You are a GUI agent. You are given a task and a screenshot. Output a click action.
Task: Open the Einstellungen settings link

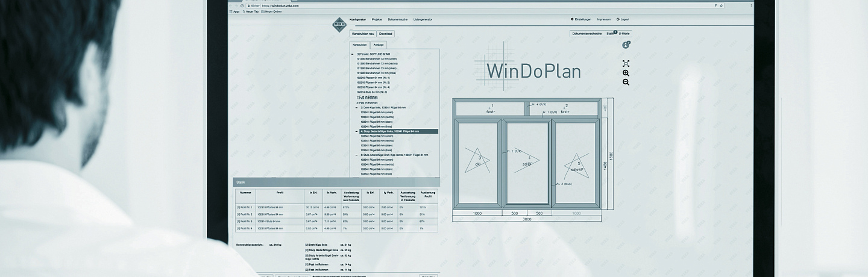[x=581, y=19]
